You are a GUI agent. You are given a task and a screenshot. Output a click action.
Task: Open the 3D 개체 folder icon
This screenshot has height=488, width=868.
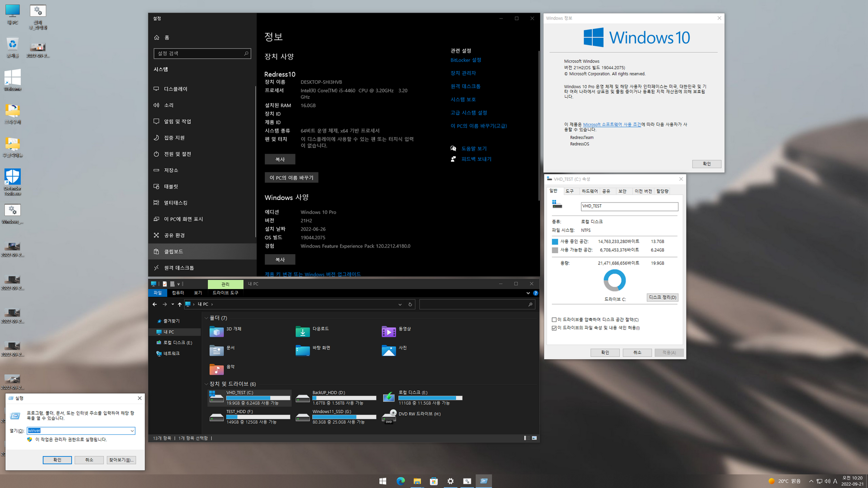[217, 332]
